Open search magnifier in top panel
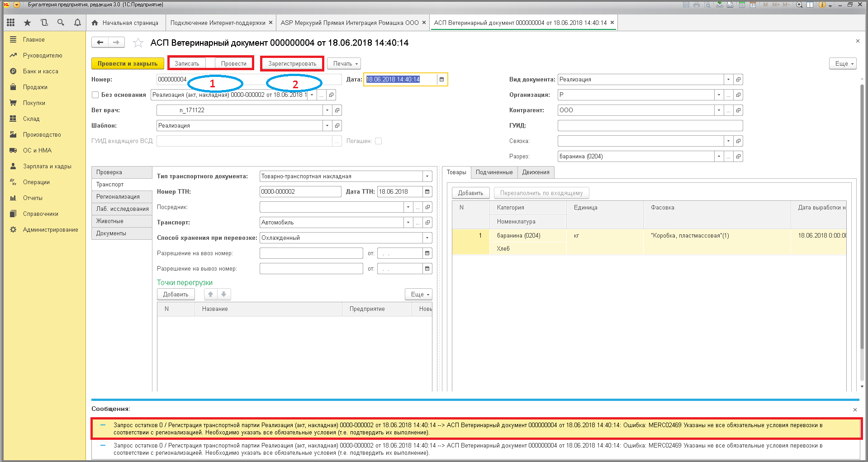 [x=61, y=23]
